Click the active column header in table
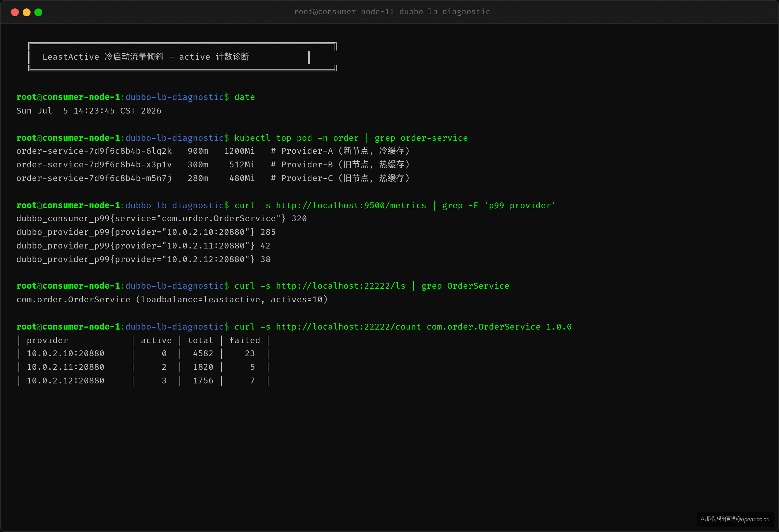The image size is (779, 532). (156, 340)
